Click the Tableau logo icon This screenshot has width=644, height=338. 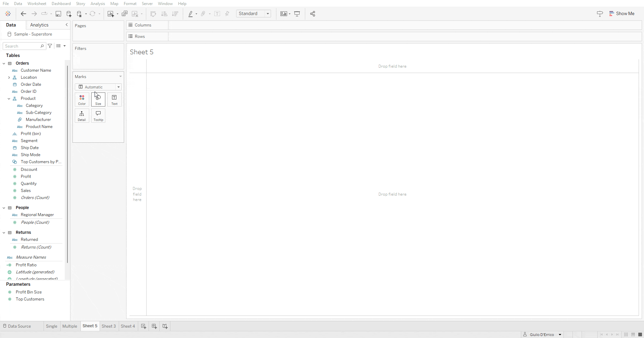click(8, 14)
